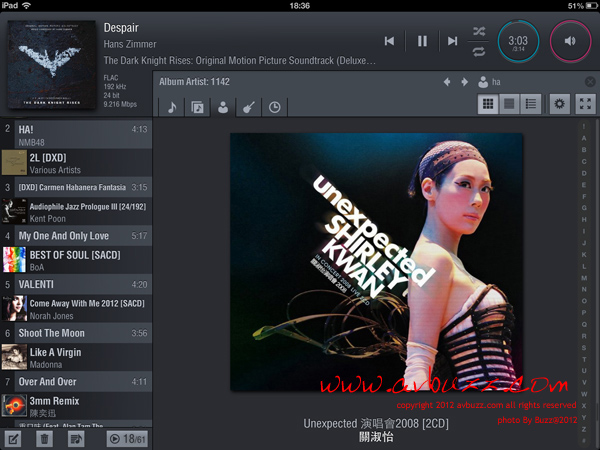600x450 pixels.
Task: Open the Unexpected Shirley Kwan album cover
Action: pos(377,262)
